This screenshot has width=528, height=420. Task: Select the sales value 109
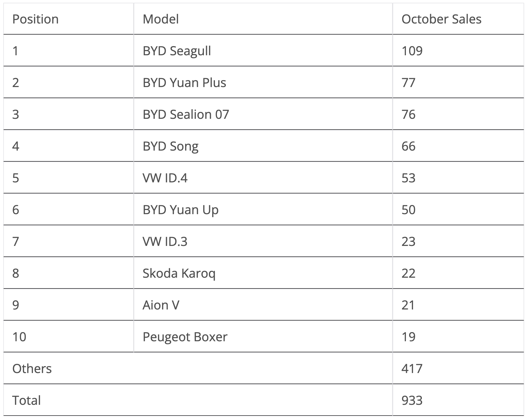tap(412, 51)
